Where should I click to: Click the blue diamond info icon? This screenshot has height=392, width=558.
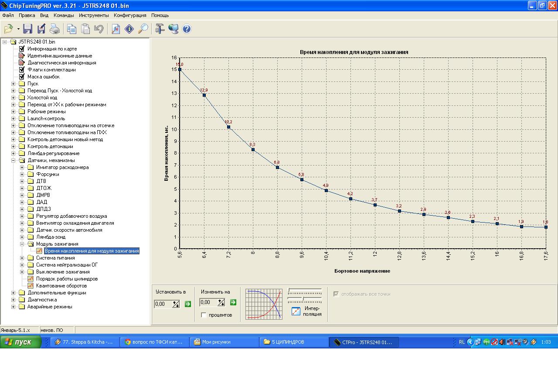[129, 29]
